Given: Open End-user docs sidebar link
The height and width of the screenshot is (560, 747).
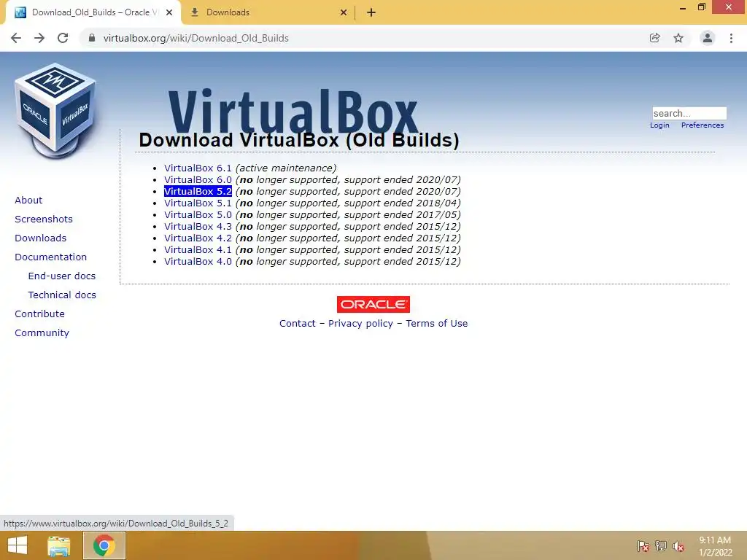Looking at the screenshot, I should pos(62,276).
